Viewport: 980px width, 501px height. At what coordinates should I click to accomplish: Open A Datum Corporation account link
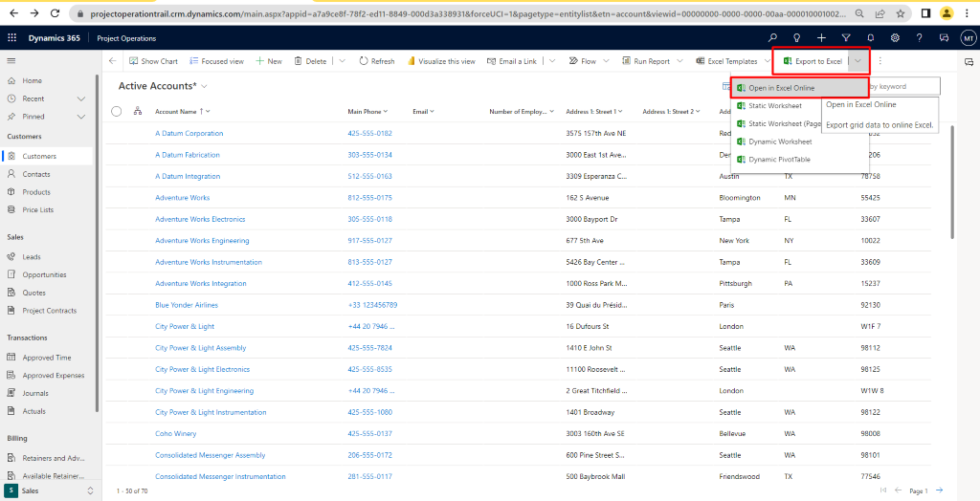click(189, 133)
